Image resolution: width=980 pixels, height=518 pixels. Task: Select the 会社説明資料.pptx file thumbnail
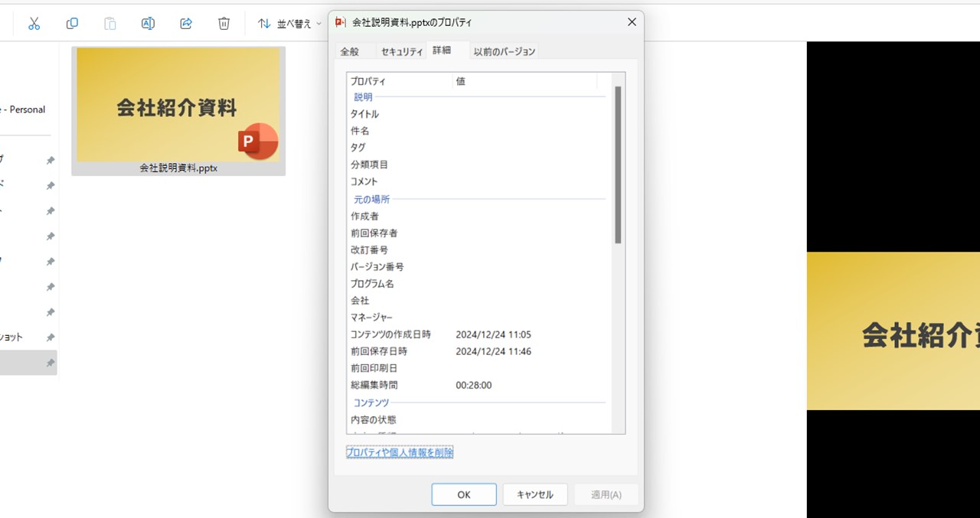[178, 111]
